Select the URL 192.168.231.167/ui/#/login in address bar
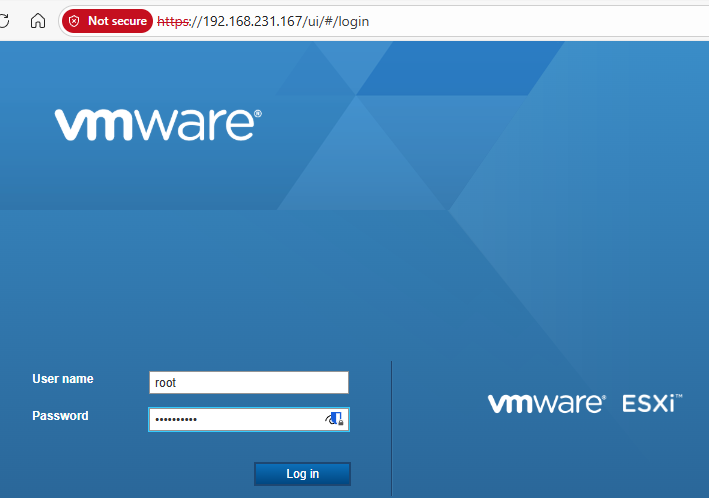 (x=263, y=21)
